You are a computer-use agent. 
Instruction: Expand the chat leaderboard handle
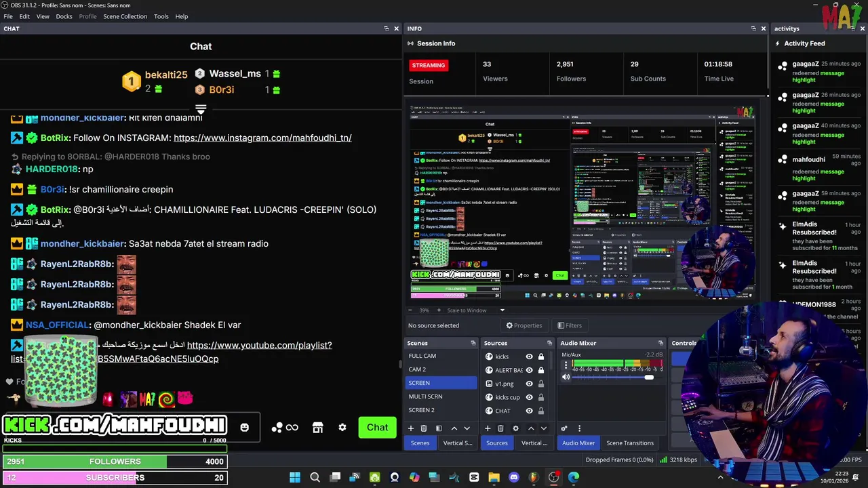pos(201,109)
